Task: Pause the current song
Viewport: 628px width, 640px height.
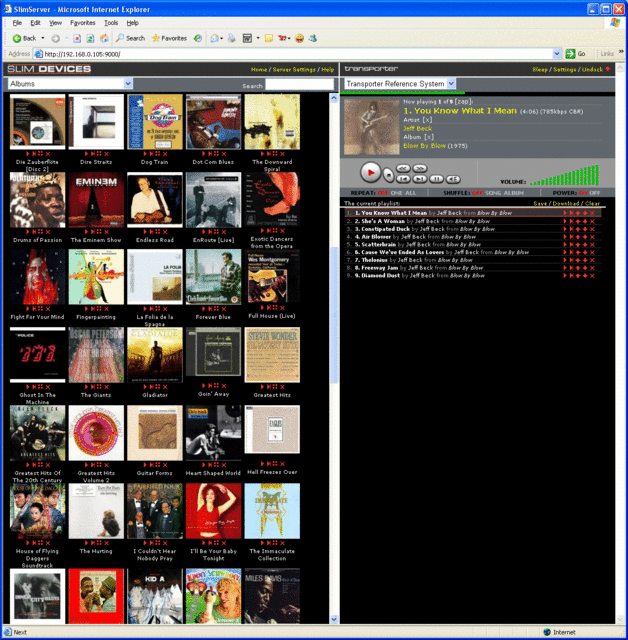Action: coord(436,179)
